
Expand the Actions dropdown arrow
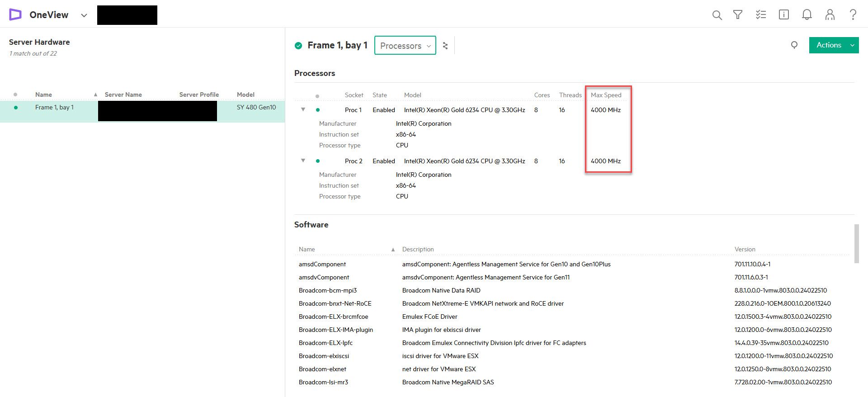[x=853, y=45]
